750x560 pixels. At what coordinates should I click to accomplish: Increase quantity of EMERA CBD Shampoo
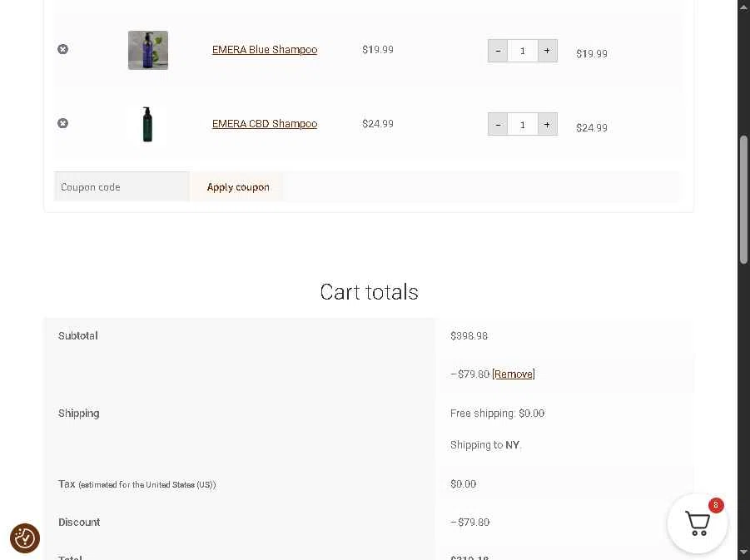(x=547, y=124)
